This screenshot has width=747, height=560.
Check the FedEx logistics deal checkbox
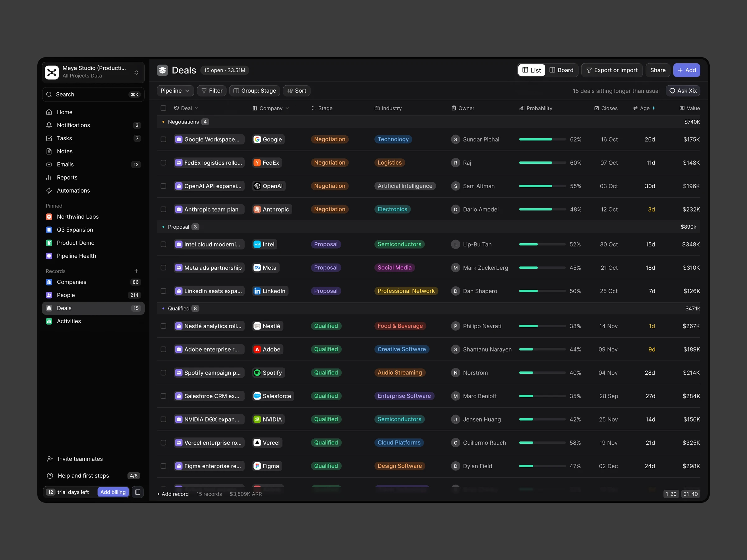pyautogui.click(x=163, y=163)
